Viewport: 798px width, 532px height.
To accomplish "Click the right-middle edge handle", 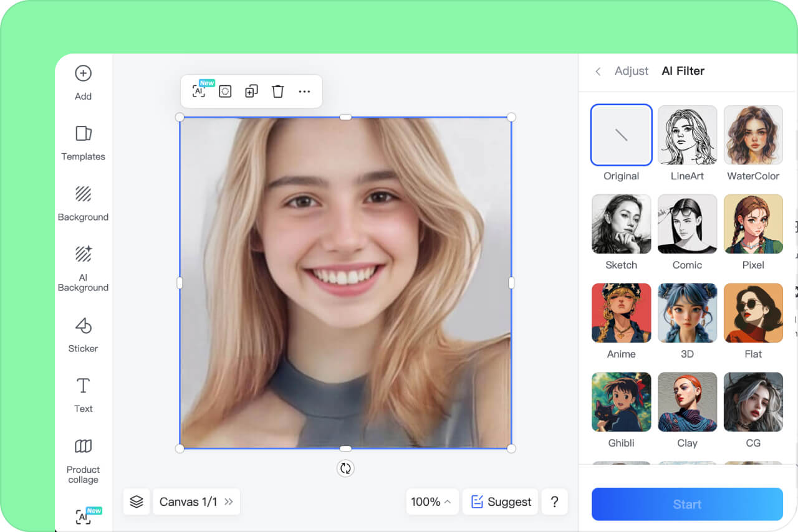I will pyautogui.click(x=511, y=283).
